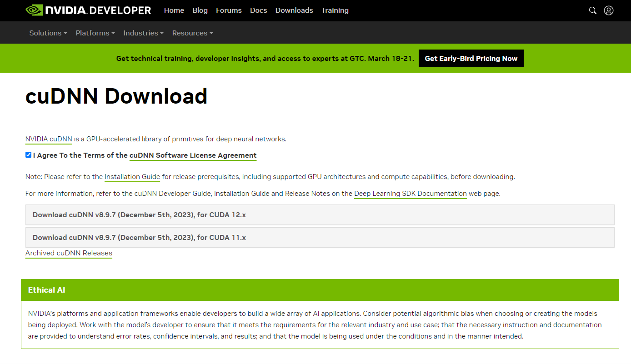This screenshot has height=364, width=631.
Task: Open the Downloads navigation item
Action: pyautogui.click(x=294, y=10)
